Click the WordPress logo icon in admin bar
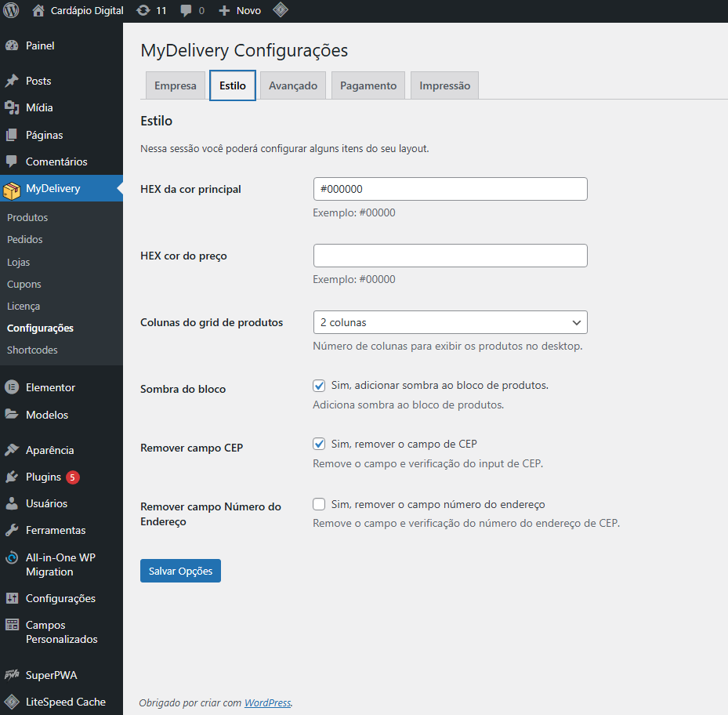Image resolution: width=728 pixels, height=715 pixels. click(x=11, y=11)
